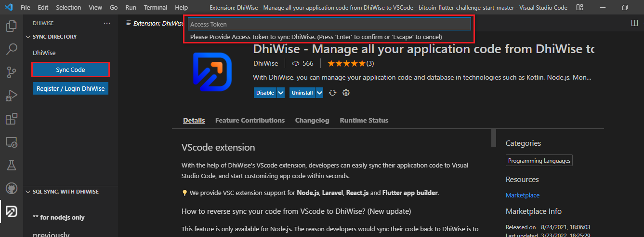Click the DhiWise extension logo
This screenshot has height=237, width=644.
click(212, 72)
